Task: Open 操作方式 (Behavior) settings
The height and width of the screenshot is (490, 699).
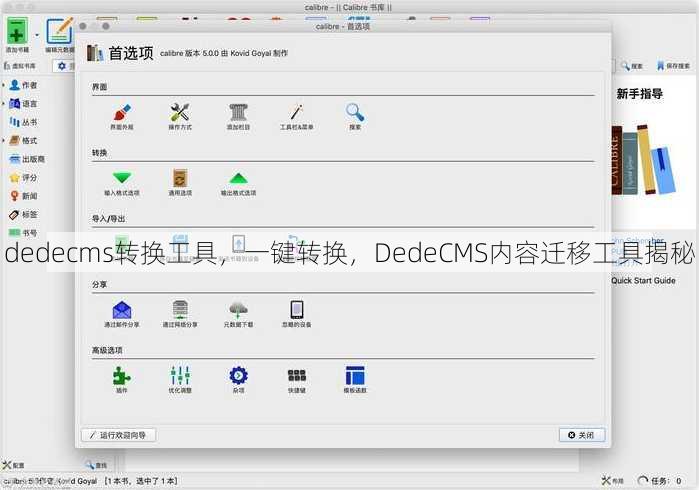Action: [180, 117]
